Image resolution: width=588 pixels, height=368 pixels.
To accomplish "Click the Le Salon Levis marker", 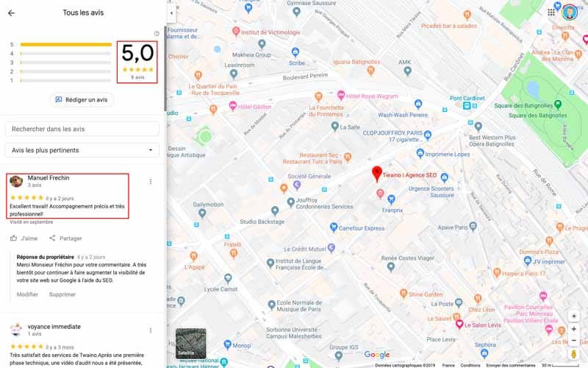I will 459,325.
